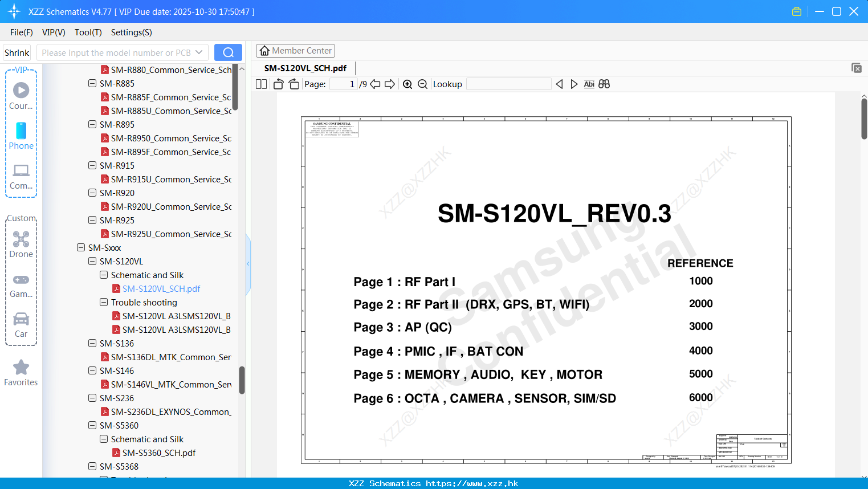The image size is (868, 489).
Task: Go to the next page arrow
Action: tap(390, 84)
